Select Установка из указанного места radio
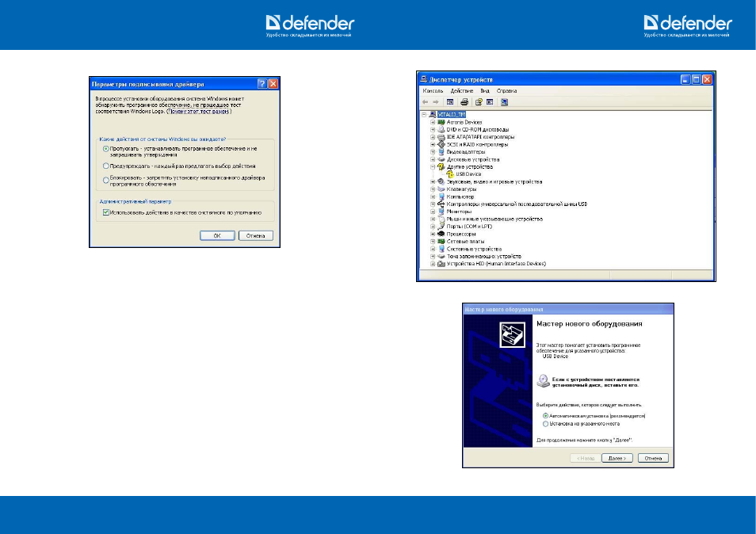The image size is (756, 534). [545, 424]
